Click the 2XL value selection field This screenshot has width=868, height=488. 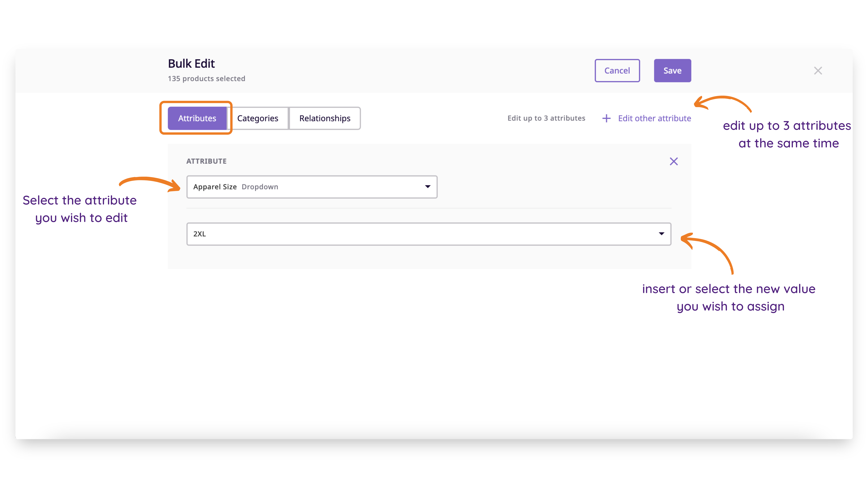pos(429,234)
